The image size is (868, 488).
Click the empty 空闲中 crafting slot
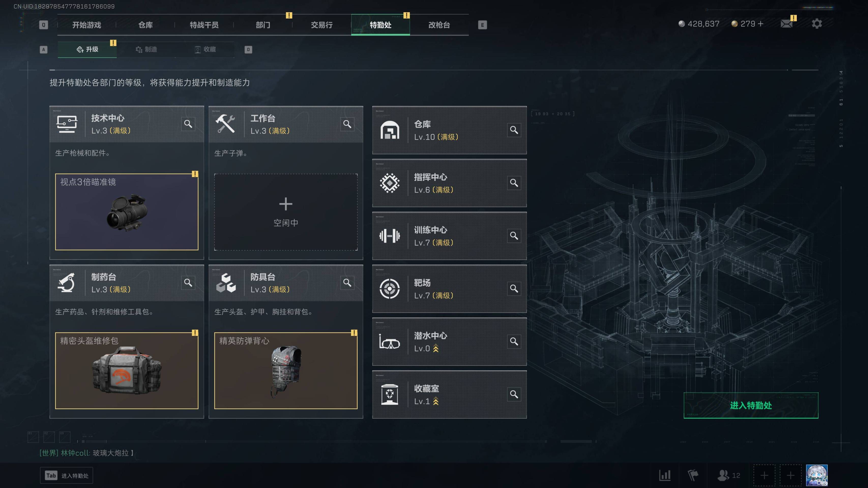pyautogui.click(x=286, y=212)
